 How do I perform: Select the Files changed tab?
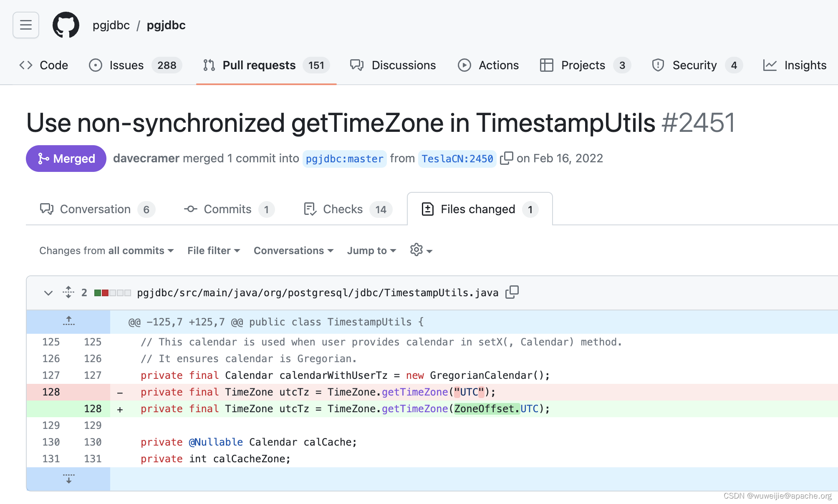pos(480,209)
